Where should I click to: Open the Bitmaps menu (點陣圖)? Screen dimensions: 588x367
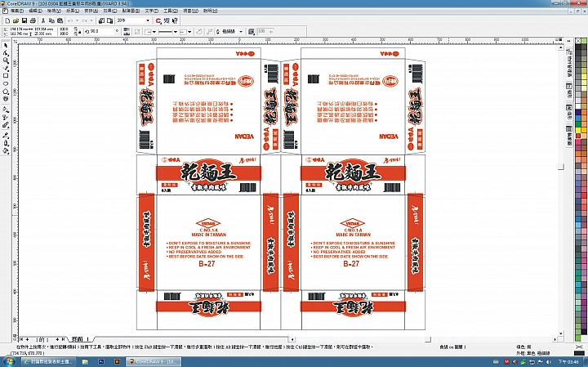tap(131, 11)
